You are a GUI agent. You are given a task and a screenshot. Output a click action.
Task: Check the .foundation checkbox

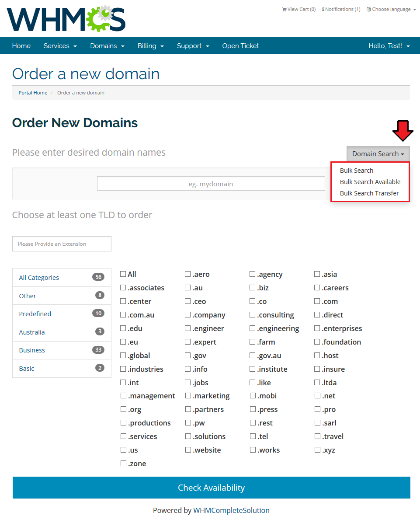pyautogui.click(x=317, y=342)
